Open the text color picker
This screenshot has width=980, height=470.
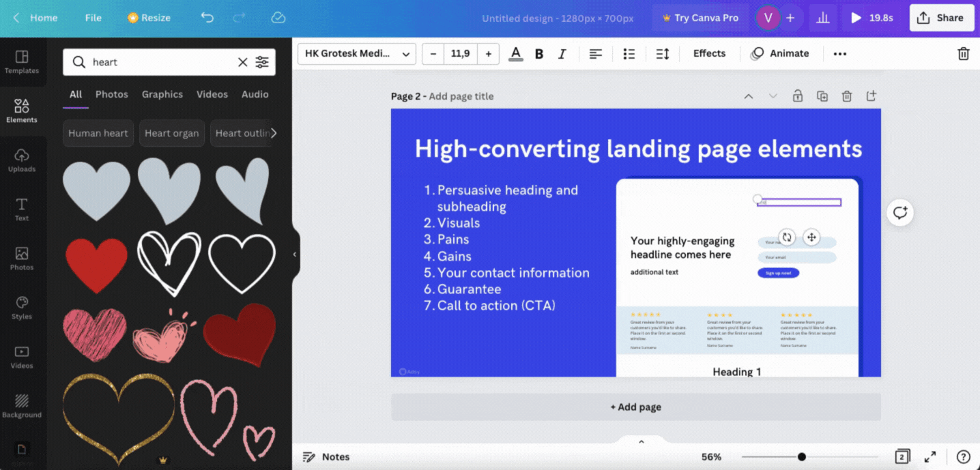tap(516, 54)
